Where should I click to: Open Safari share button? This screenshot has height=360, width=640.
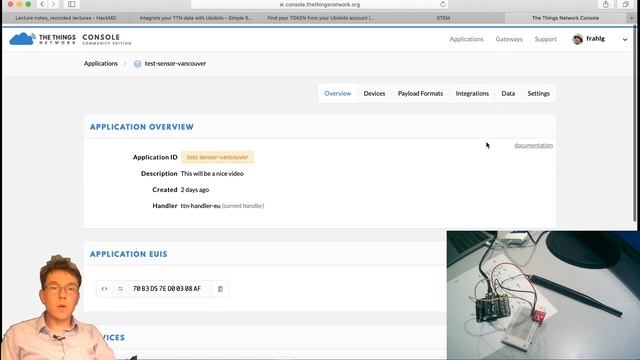(605, 4)
